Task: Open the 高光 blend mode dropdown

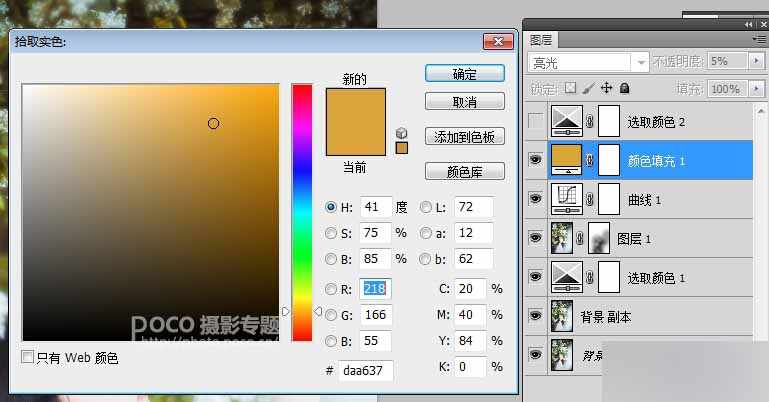Action: point(589,62)
